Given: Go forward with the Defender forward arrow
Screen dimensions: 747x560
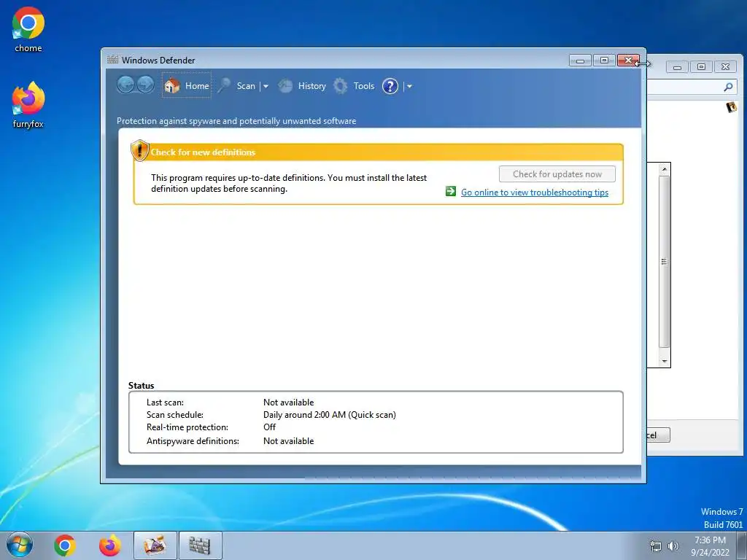Looking at the screenshot, I should tap(145, 85).
